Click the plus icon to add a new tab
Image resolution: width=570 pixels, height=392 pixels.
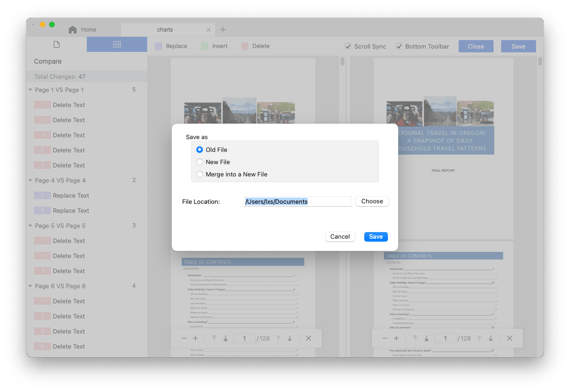point(223,30)
